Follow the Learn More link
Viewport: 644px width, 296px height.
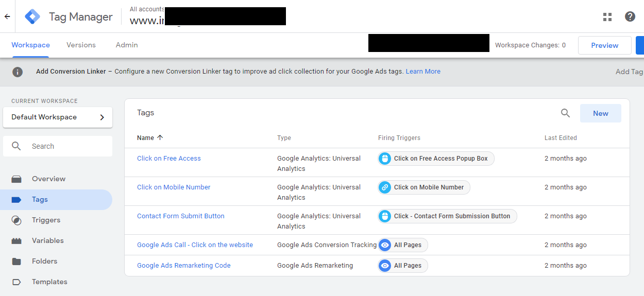click(423, 72)
